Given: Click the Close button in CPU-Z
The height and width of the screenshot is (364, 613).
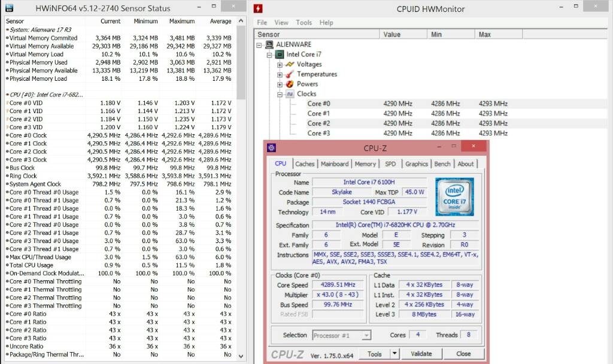Looking at the screenshot, I should tap(463, 354).
